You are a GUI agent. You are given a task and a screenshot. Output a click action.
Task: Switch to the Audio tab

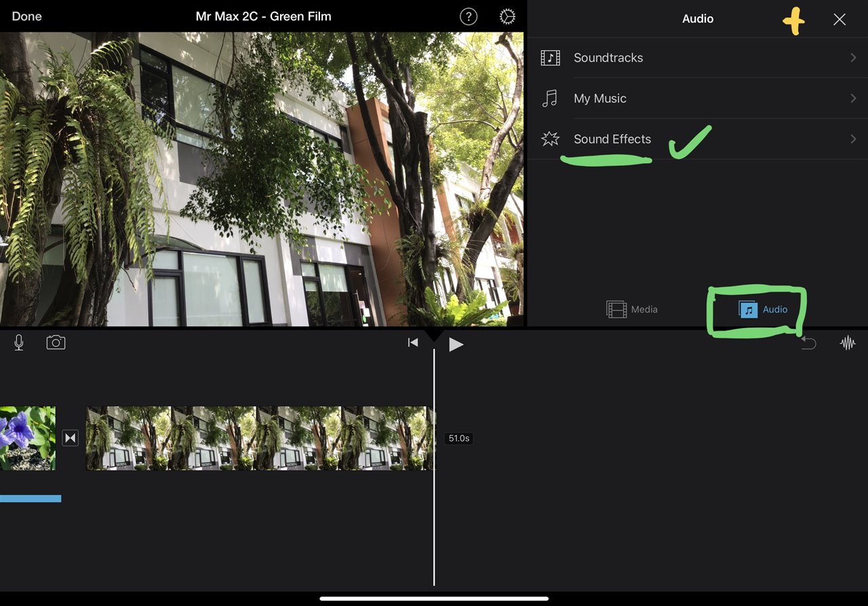click(x=763, y=309)
